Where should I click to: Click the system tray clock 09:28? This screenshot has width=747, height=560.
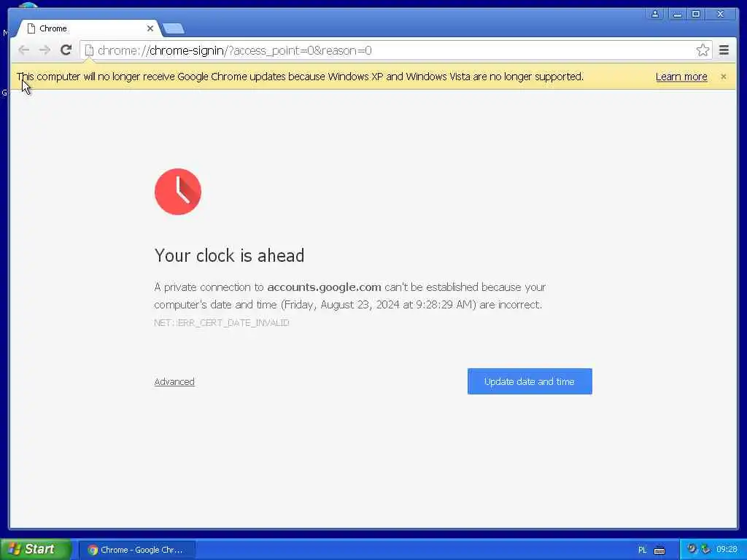pos(727,550)
